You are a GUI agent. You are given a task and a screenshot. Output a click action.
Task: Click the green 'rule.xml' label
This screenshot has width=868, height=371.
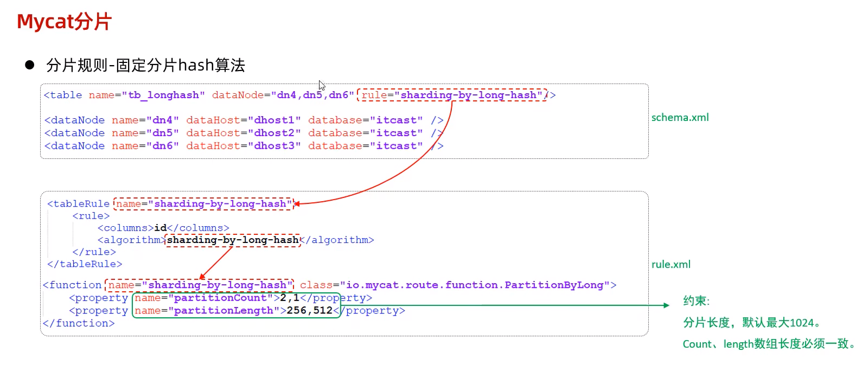671,264
